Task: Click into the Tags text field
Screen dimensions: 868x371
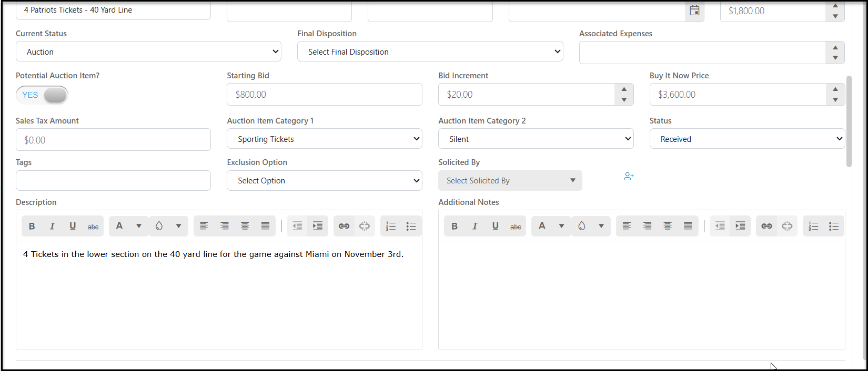Action: (113, 180)
